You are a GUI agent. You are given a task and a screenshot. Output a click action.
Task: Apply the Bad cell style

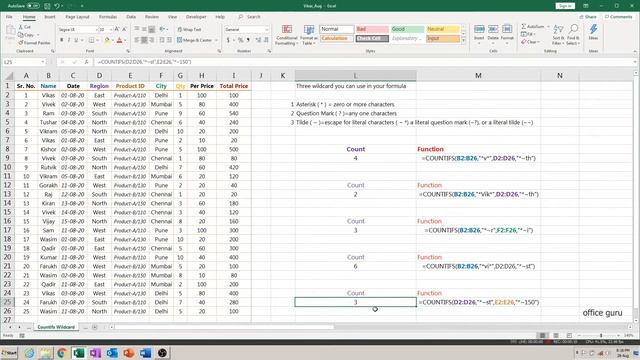372,29
